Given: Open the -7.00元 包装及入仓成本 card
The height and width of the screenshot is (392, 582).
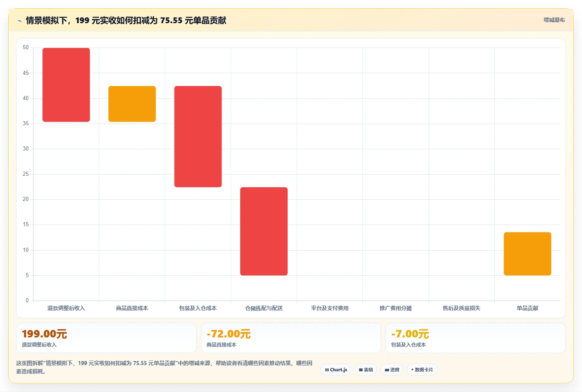Looking at the screenshot, I should (475, 338).
